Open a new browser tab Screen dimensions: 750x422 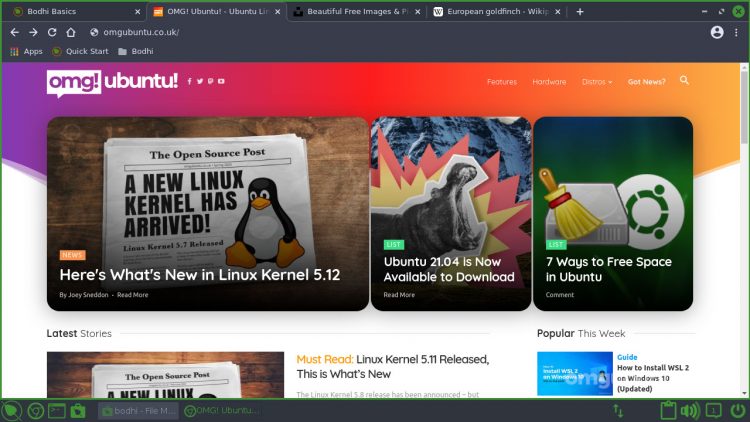(580, 11)
